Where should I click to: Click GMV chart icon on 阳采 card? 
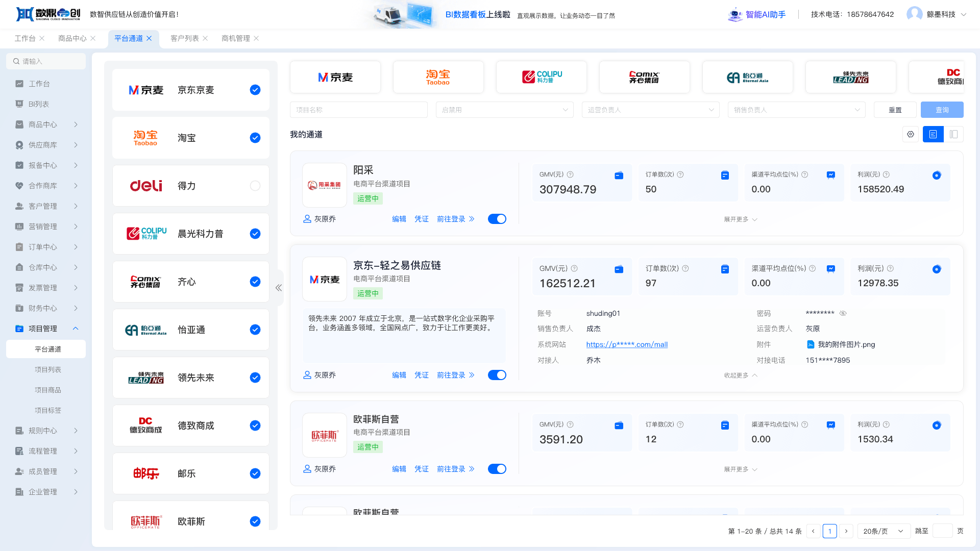point(619,175)
